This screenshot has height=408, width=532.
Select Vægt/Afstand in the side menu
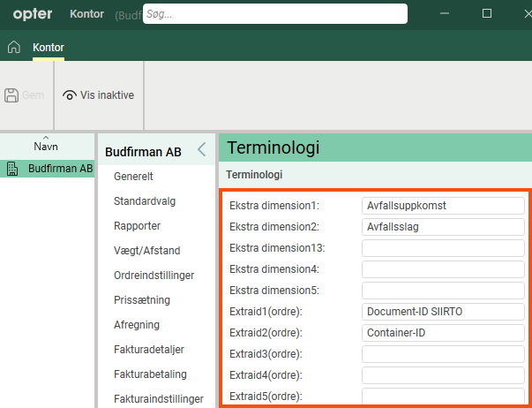(x=146, y=251)
